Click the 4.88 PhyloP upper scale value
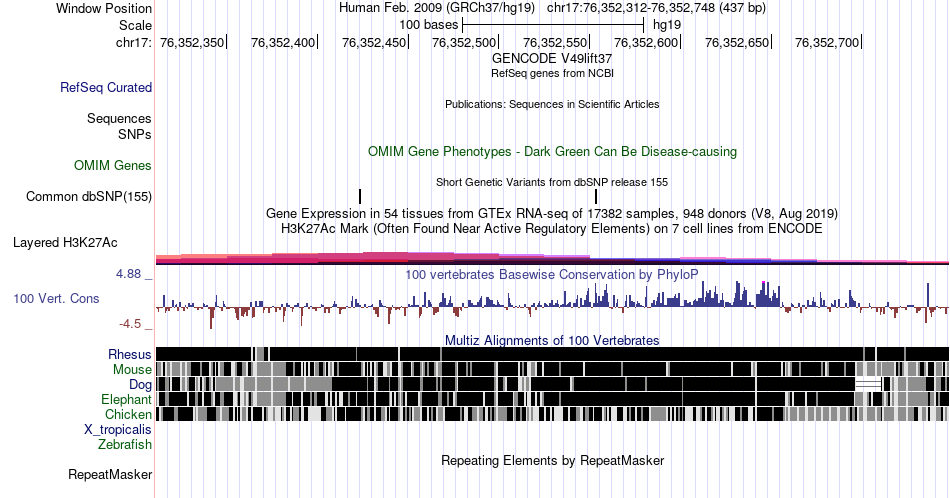Image resolution: width=950 pixels, height=498 pixels. click(128, 274)
